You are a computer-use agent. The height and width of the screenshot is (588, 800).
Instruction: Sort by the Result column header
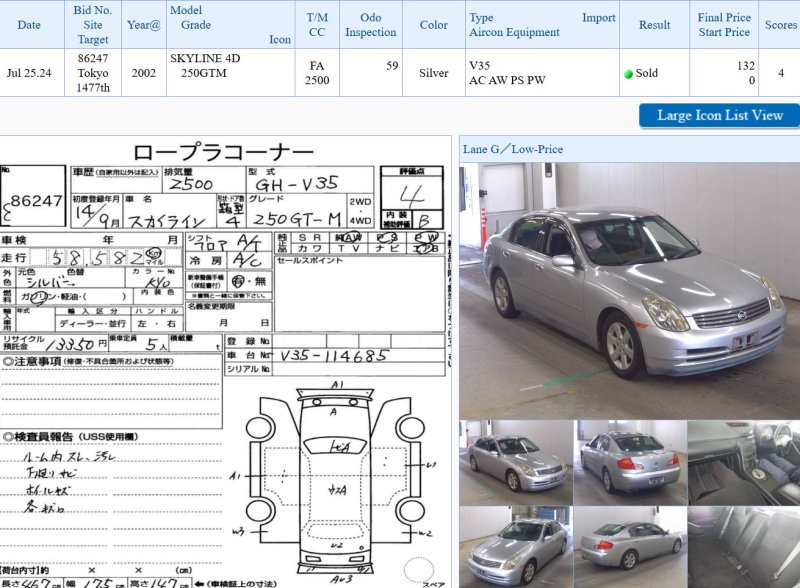click(654, 25)
